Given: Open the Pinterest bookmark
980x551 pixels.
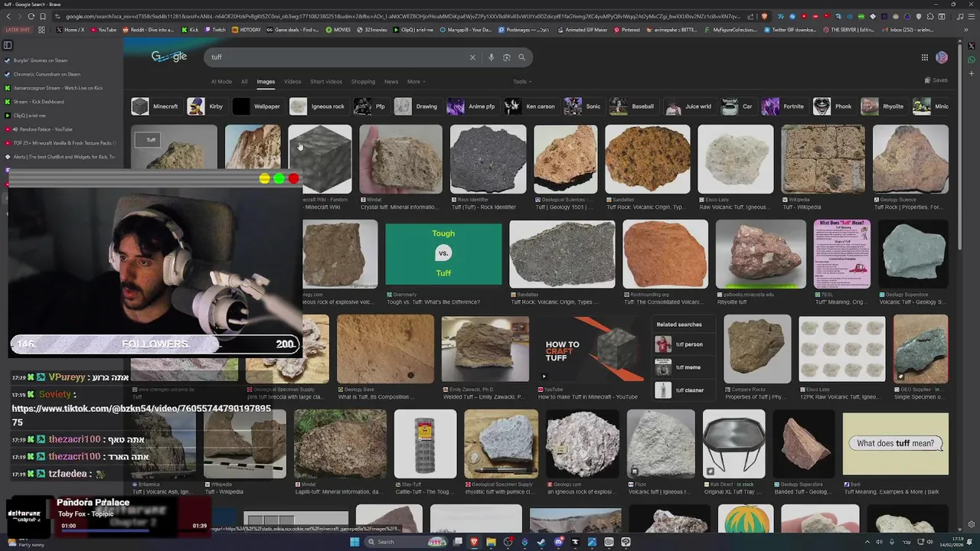Looking at the screenshot, I should click(626, 30).
